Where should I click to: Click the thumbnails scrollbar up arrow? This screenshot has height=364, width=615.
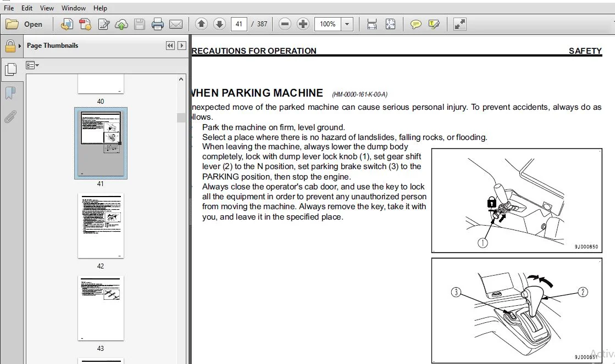point(181,79)
